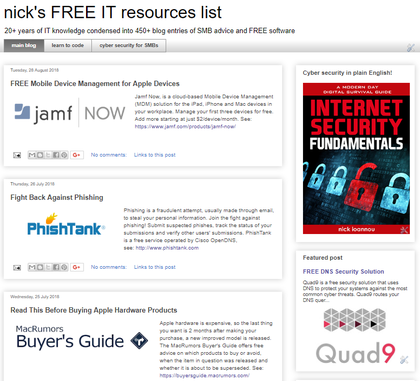The height and width of the screenshot is (381, 420).
Task: Open the main blog tab
Action: pos(24,46)
